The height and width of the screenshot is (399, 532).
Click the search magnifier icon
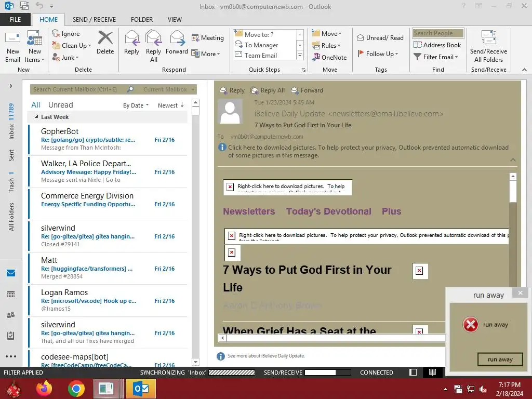coord(130,89)
